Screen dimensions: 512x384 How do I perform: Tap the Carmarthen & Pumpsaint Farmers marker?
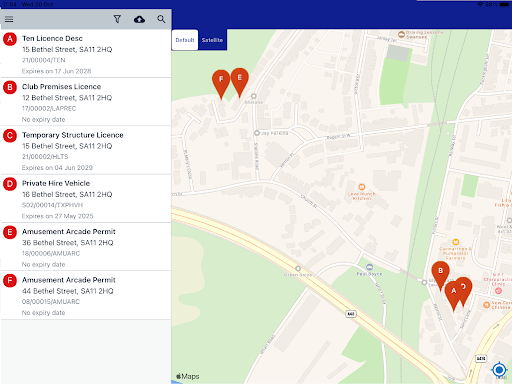[455, 242]
